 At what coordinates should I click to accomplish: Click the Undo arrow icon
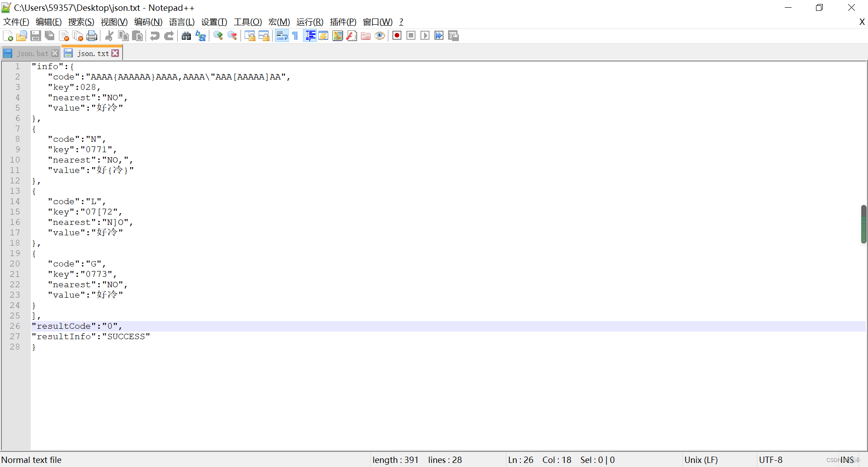click(155, 36)
